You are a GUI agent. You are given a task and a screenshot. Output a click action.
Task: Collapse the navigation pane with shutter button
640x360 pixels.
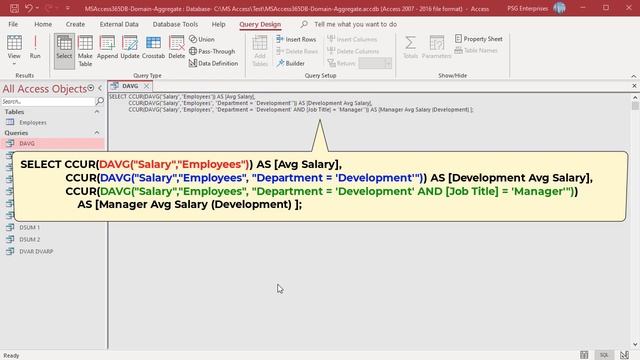pos(100,88)
